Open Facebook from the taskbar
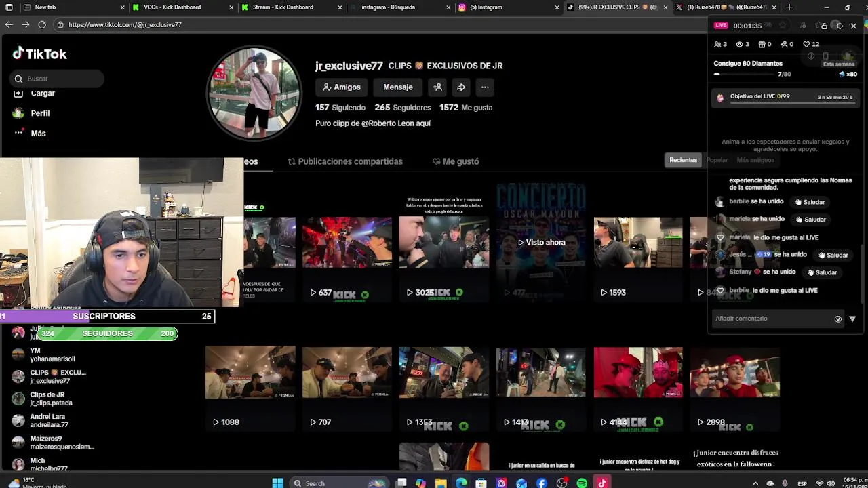 coord(541,483)
